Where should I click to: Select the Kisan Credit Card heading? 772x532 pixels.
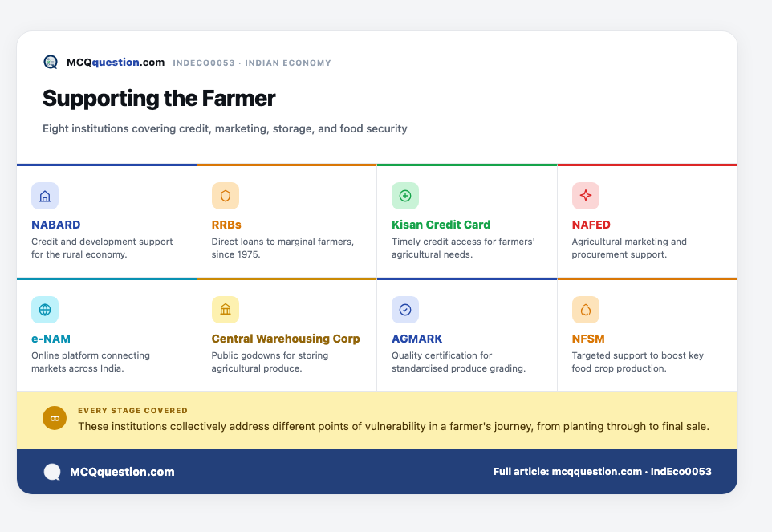click(x=441, y=225)
